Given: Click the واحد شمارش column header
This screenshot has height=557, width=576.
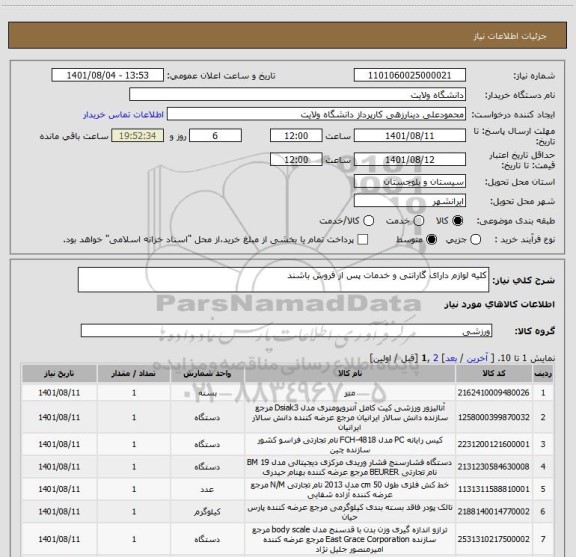Looking at the screenshot, I should (x=207, y=374).
